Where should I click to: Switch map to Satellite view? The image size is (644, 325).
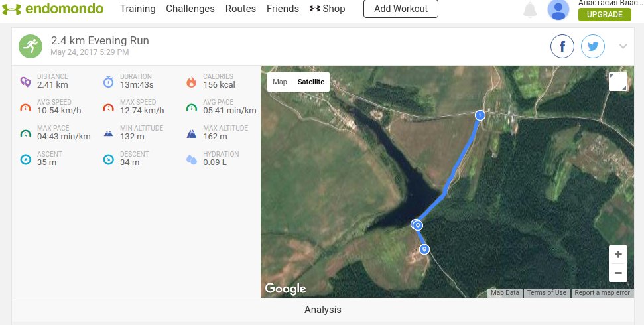pos(311,82)
